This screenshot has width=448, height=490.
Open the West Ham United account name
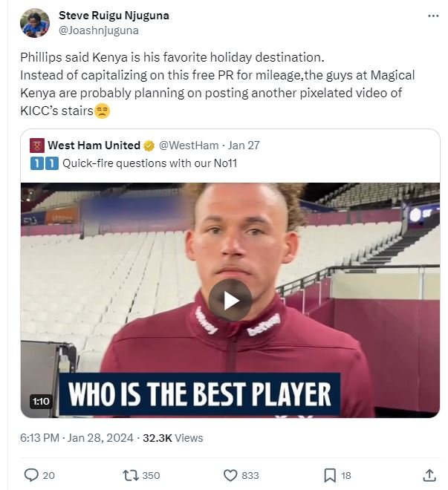pos(94,146)
